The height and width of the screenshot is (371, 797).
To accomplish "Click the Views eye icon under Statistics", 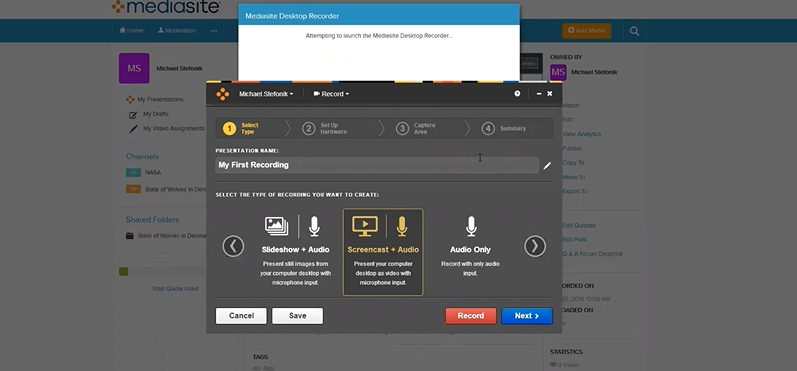I will [x=553, y=365].
